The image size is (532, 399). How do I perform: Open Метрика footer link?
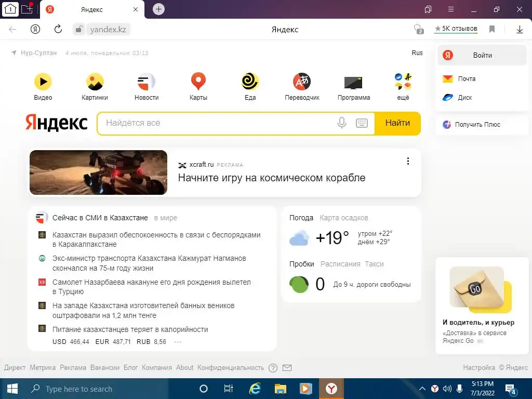click(x=43, y=368)
